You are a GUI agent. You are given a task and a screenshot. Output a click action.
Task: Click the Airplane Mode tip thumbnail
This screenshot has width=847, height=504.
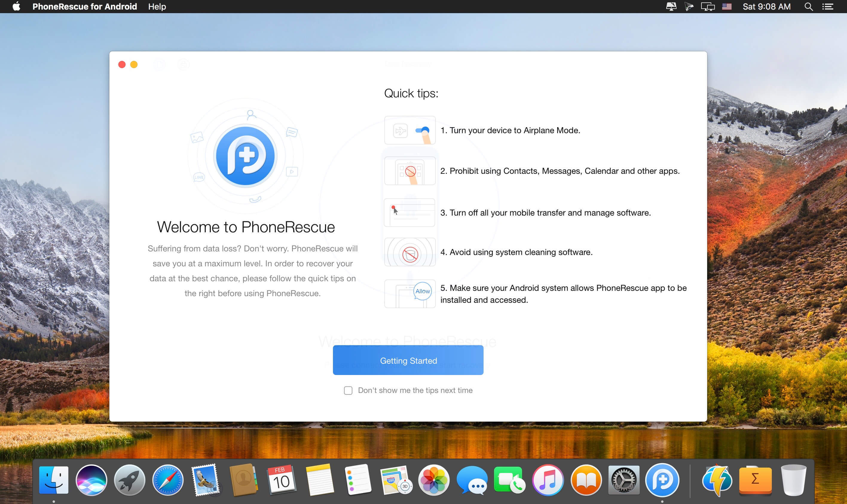(409, 130)
